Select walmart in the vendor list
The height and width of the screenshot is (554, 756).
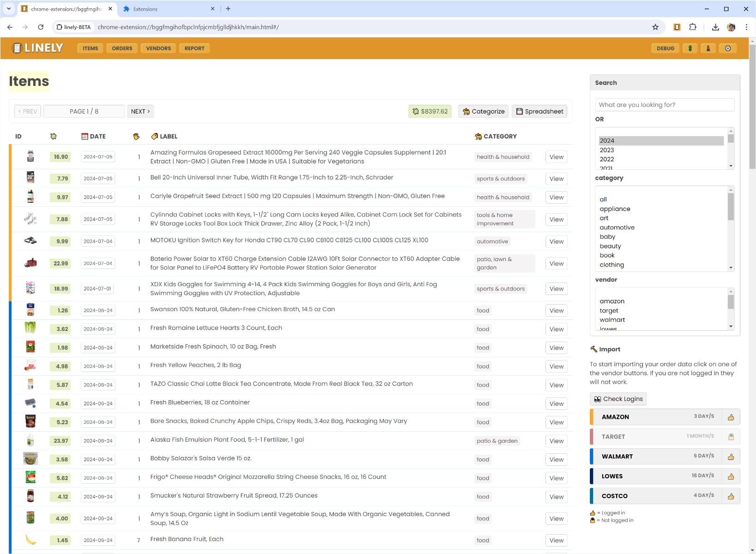(x=612, y=320)
